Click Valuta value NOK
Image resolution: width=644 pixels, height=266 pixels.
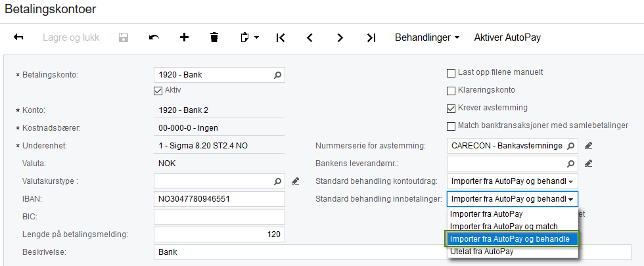pos(167,164)
